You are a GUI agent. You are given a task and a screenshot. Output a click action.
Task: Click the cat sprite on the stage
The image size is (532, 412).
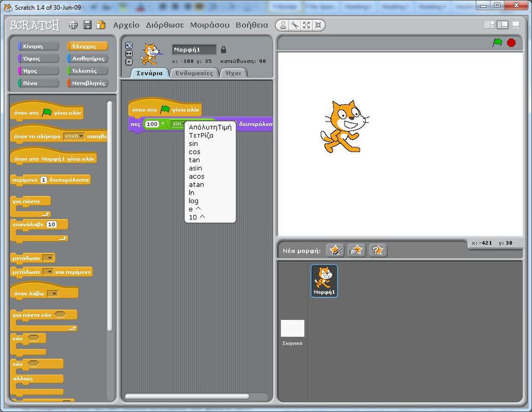tap(344, 127)
